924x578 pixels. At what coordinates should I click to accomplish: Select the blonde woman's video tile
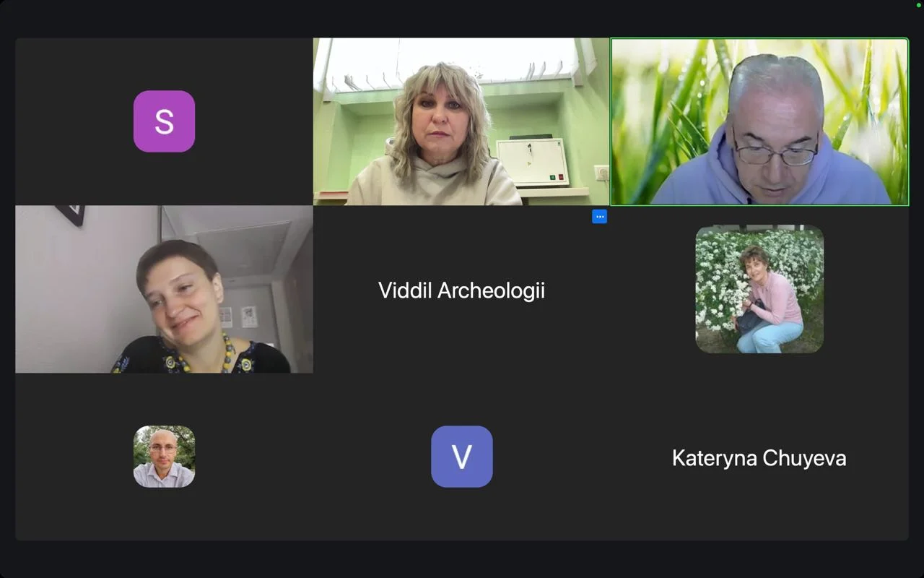click(461, 121)
